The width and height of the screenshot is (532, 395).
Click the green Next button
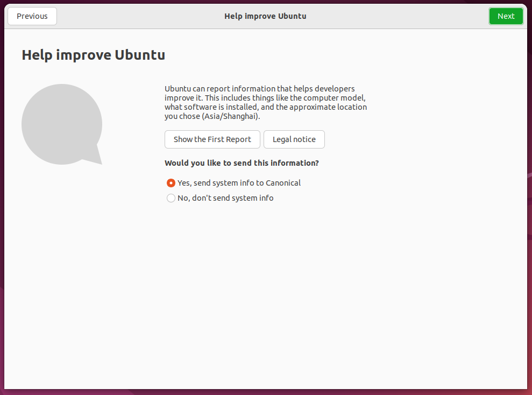506,16
